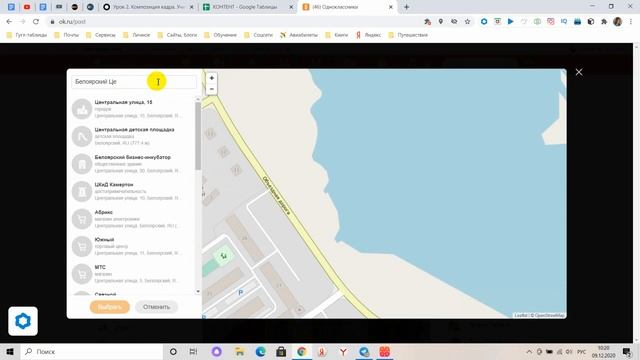Select result 'ЦКиД Камертон'

tap(132, 191)
